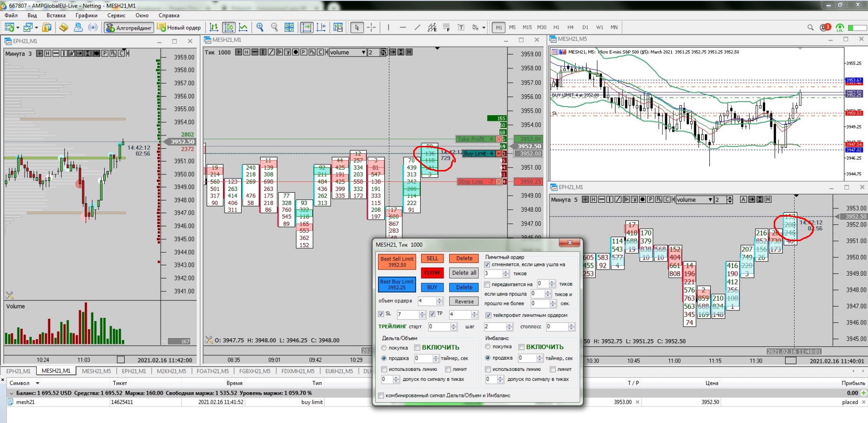Click the Best Buy Limit 3952.25 button
This screenshot has width=868, height=423.
(x=397, y=285)
